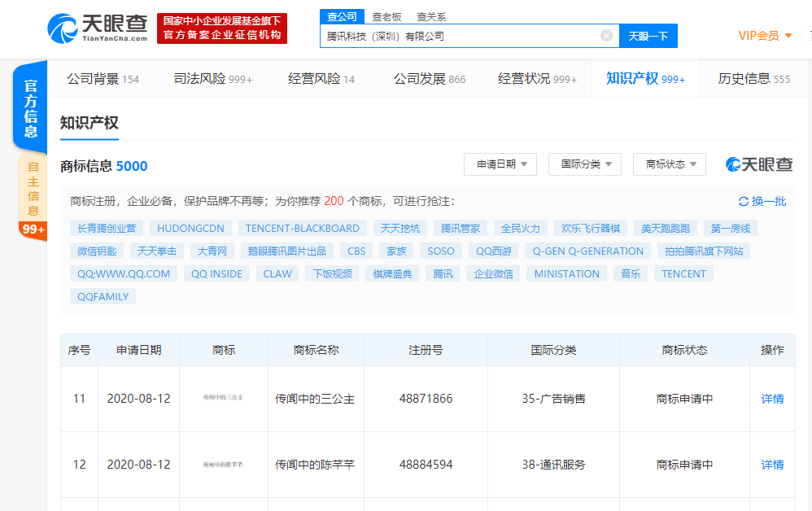Open the 国际分类 filter dropdown
Viewport: 812px width, 511px height.
pos(584,164)
